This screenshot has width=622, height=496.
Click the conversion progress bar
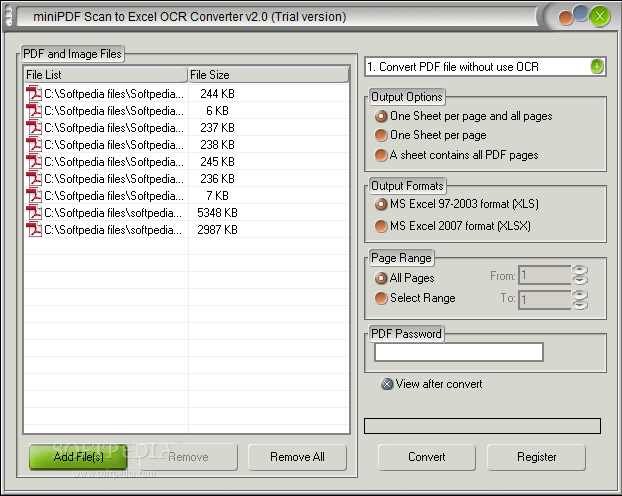482,426
